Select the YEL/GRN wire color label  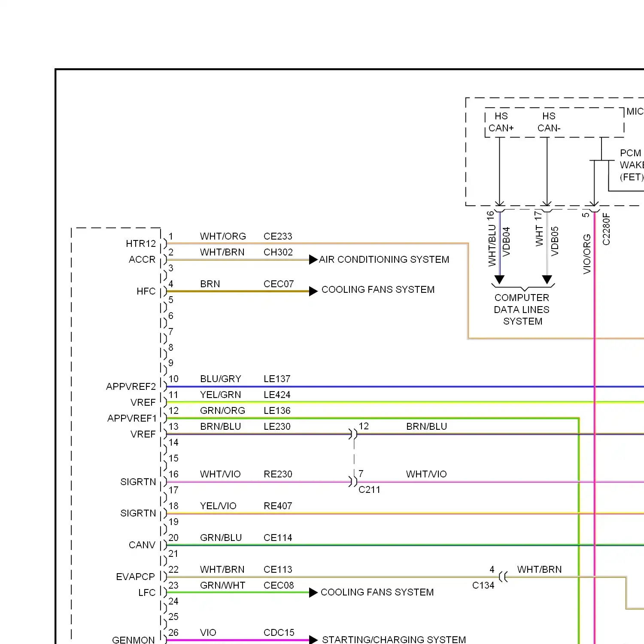pyautogui.click(x=221, y=395)
